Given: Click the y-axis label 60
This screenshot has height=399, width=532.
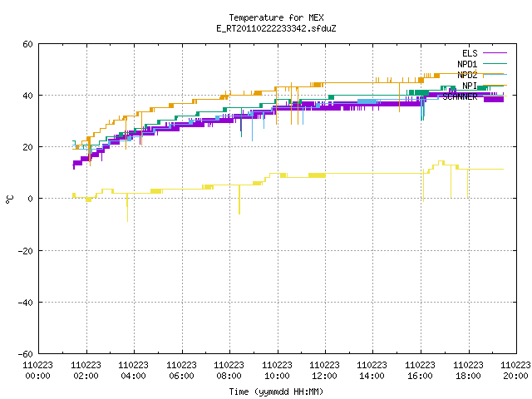Looking at the screenshot, I should click(x=27, y=44).
